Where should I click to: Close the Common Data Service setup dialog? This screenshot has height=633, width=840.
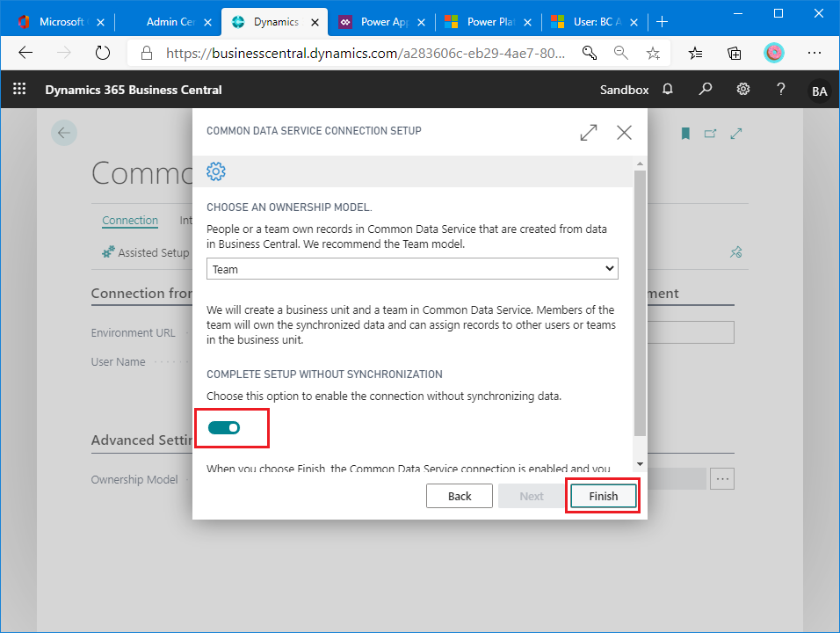[x=624, y=133]
